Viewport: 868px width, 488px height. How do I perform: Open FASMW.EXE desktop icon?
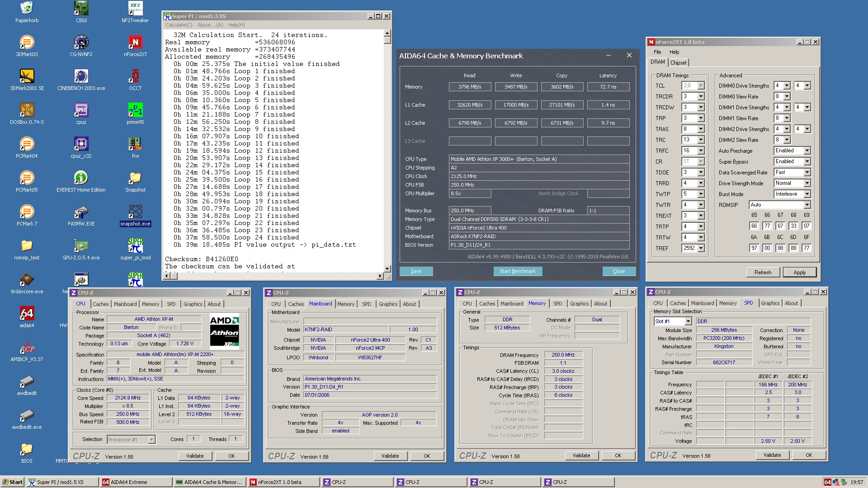[x=81, y=216]
